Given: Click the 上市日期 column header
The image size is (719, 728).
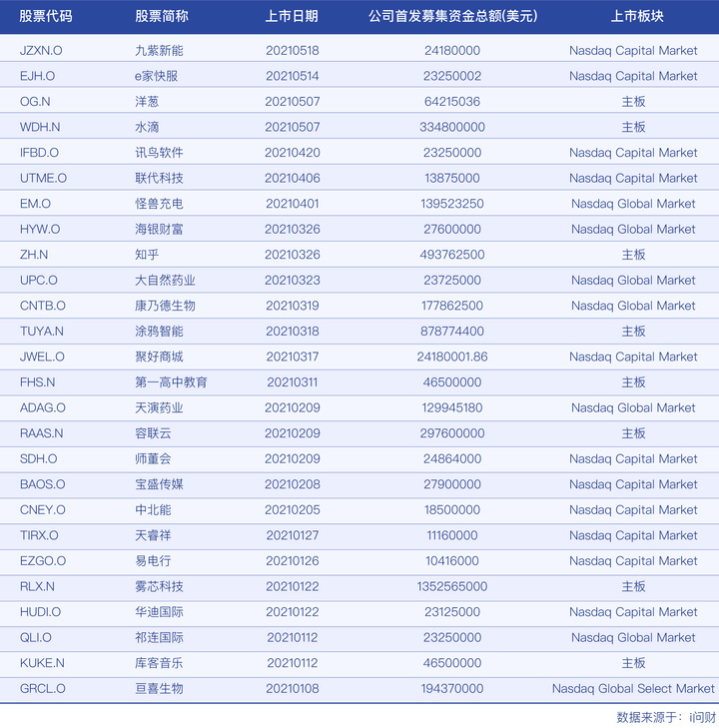Looking at the screenshot, I should pos(292,16).
